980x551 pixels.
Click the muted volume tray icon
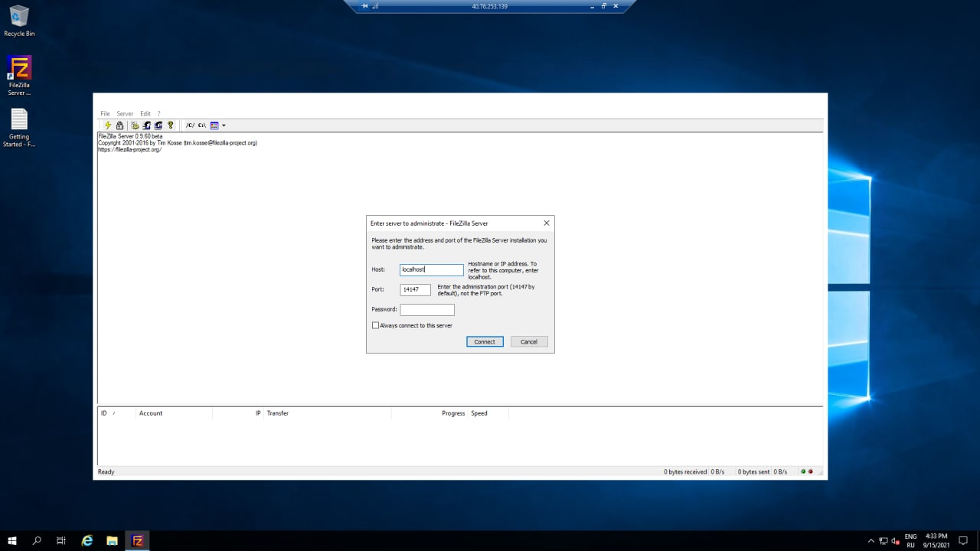(x=895, y=541)
